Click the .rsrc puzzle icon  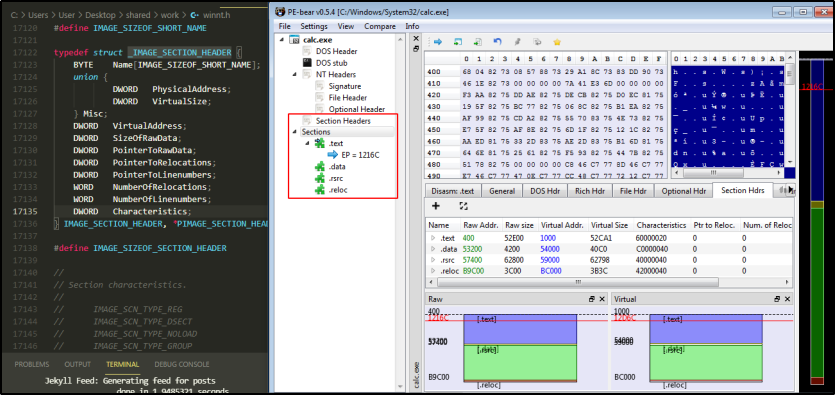click(320, 178)
